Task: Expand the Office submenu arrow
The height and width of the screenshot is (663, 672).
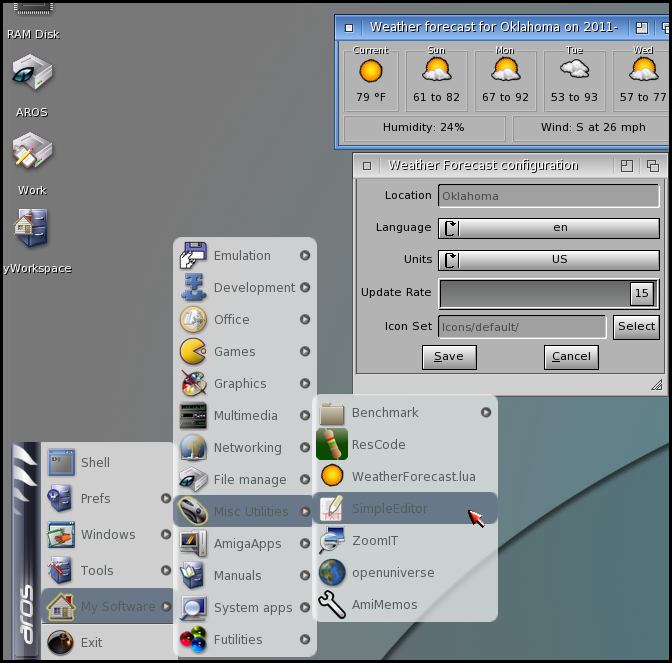Action: 305,319
